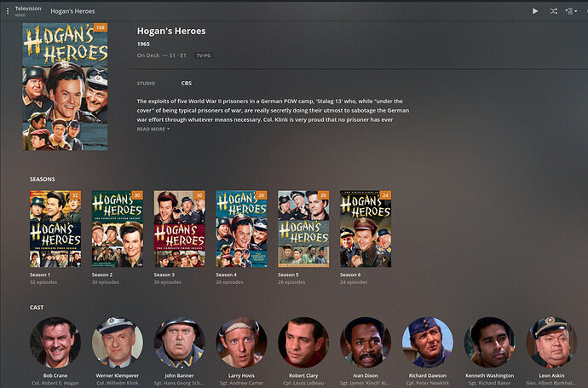This screenshot has width=588, height=388.
Task: Click the Hogan's Heroes title heading
Action: pos(171,32)
